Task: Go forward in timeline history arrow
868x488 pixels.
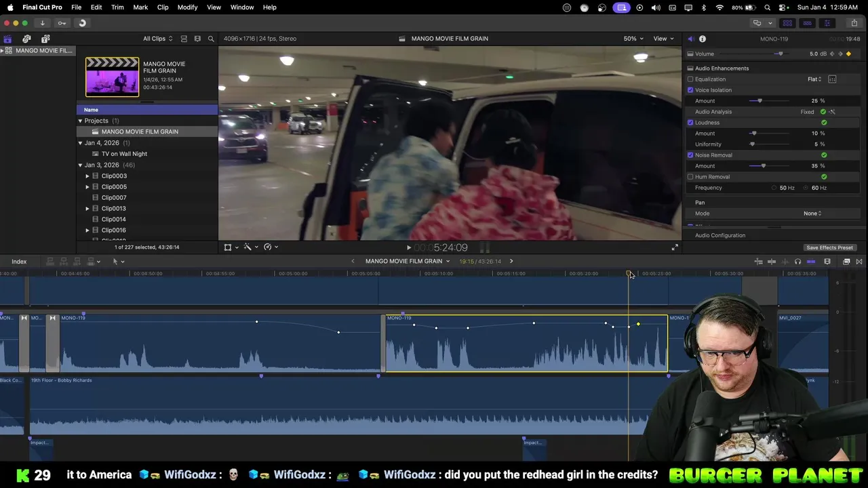Action: point(511,261)
